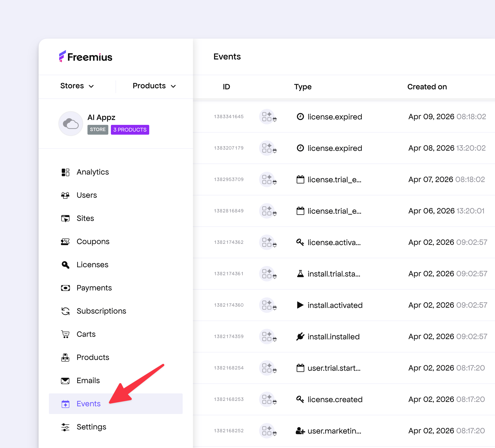Go to Users in sidebar
Image resolution: width=495 pixels, height=448 pixels.
pyautogui.click(x=87, y=195)
